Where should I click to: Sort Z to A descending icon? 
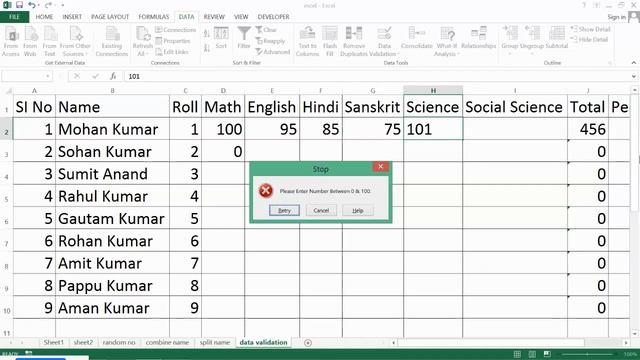tap(207, 48)
